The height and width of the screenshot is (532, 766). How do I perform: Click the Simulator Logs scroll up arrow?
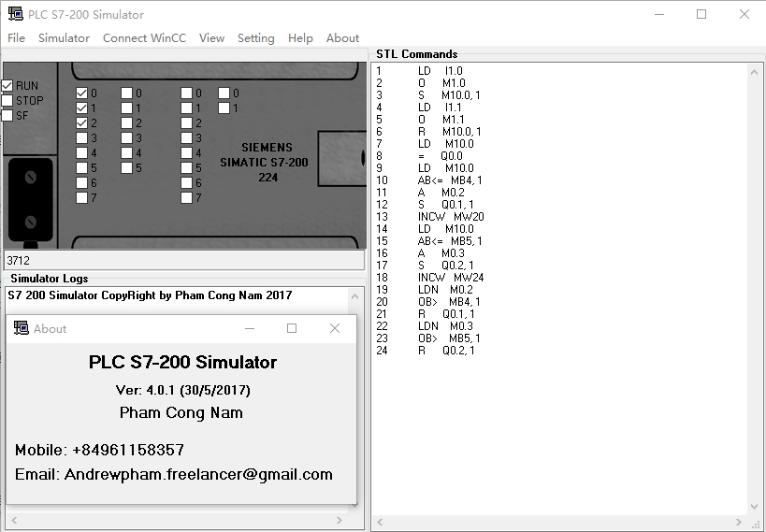coord(355,296)
